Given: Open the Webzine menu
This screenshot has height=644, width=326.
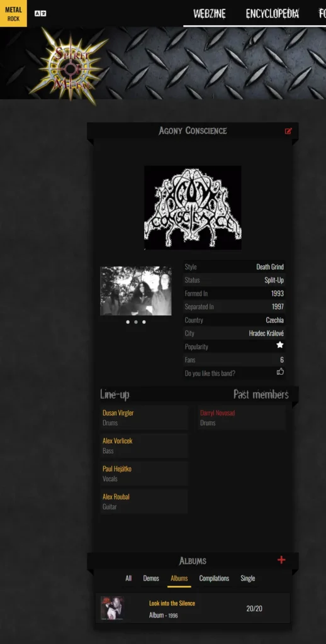Looking at the screenshot, I should [209, 14].
